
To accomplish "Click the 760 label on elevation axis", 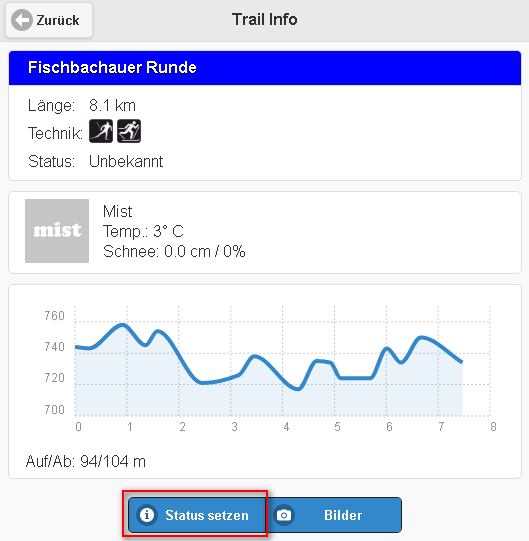I will pos(55,316).
